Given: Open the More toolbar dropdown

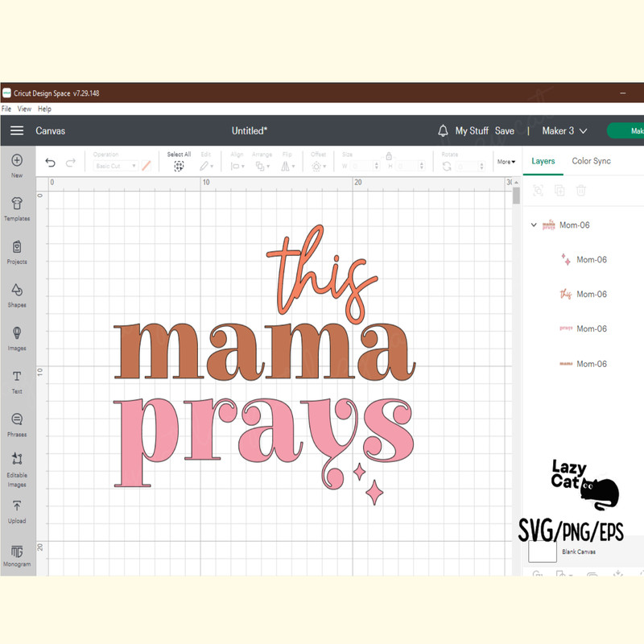Looking at the screenshot, I should point(506,161).
